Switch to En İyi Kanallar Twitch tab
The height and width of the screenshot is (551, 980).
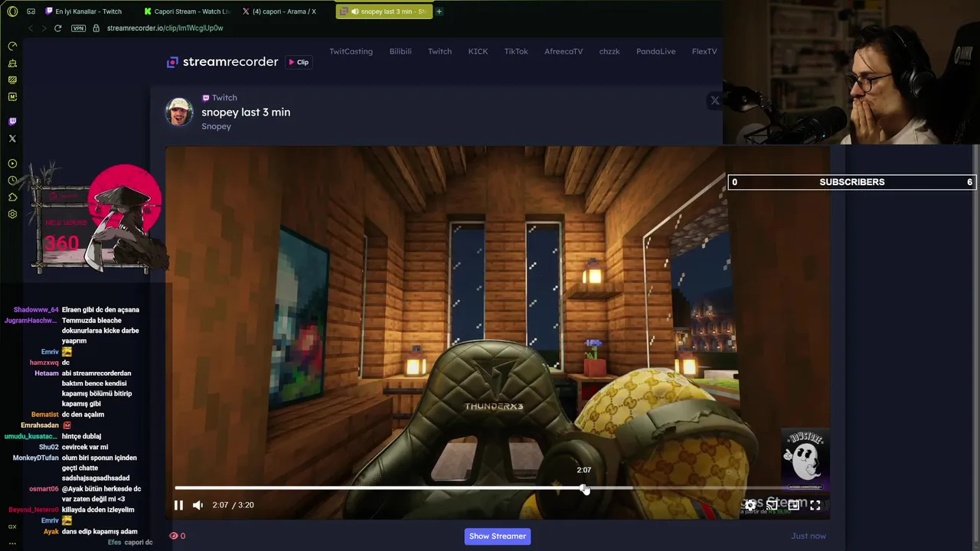coord(88,11)
